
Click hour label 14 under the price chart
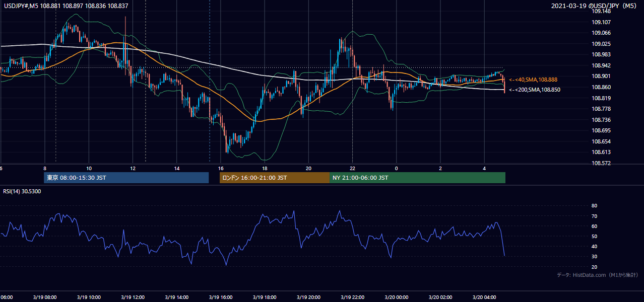click(177, 168)
